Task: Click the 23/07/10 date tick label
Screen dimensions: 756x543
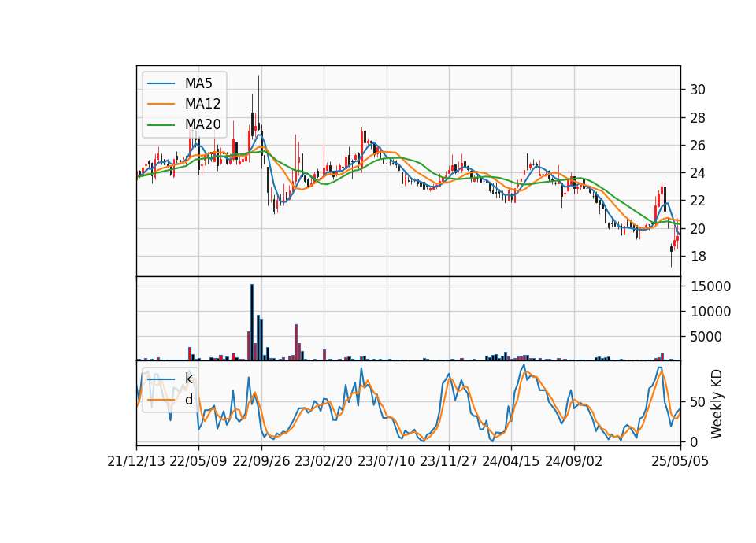Action: 386,461
